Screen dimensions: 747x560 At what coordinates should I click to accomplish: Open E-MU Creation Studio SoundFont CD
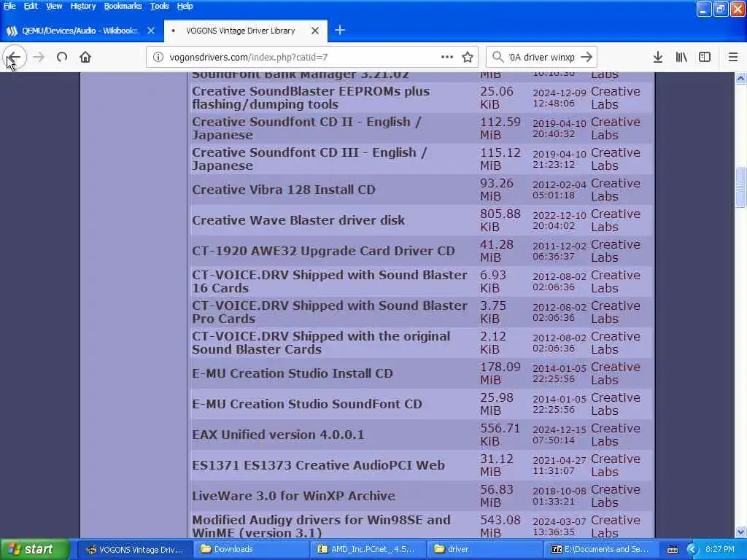tap(307, 404)
